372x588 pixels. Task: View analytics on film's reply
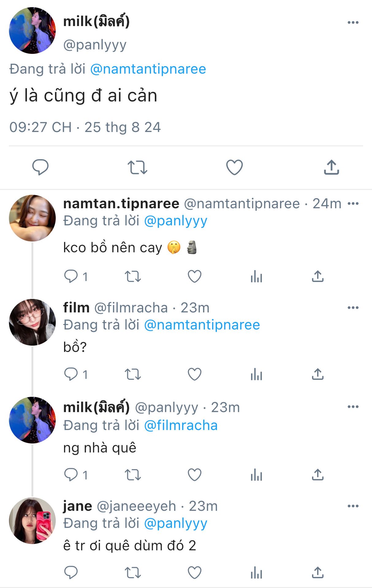tap(256, 374)
